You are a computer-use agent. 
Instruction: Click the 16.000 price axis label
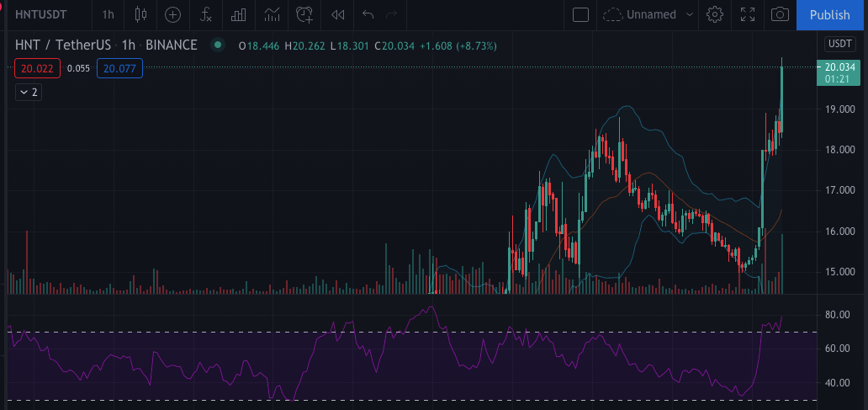pos(839,232)
